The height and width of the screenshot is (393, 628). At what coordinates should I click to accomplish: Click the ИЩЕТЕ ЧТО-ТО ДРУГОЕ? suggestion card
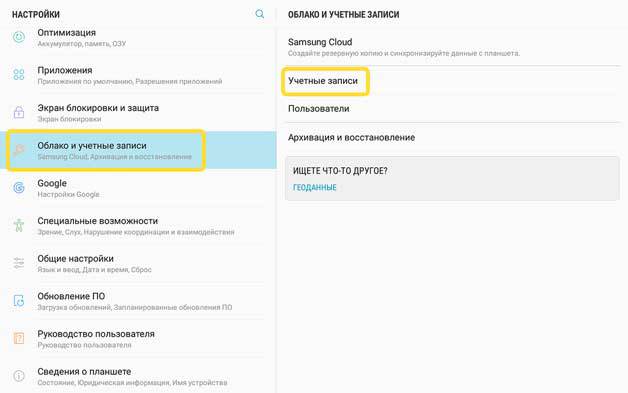pos(452,178)
